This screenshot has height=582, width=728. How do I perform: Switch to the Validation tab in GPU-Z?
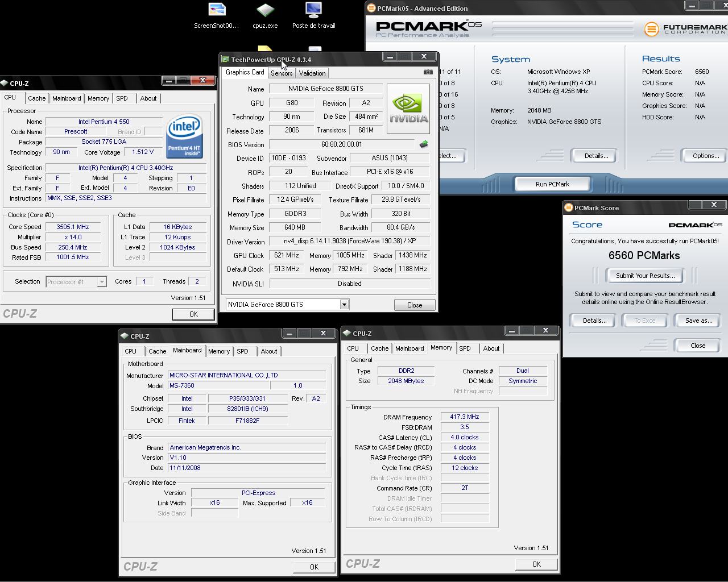click(x=312, y=73)
